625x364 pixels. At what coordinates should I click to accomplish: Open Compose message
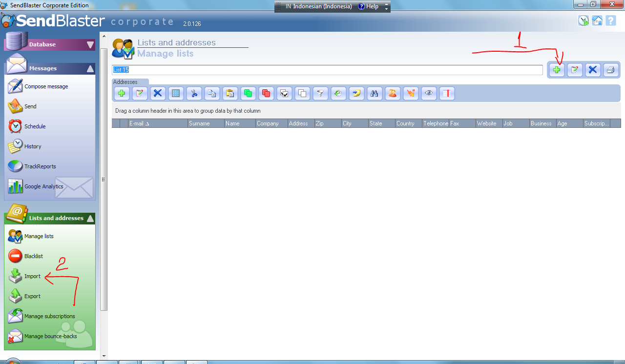coord(38,86)
